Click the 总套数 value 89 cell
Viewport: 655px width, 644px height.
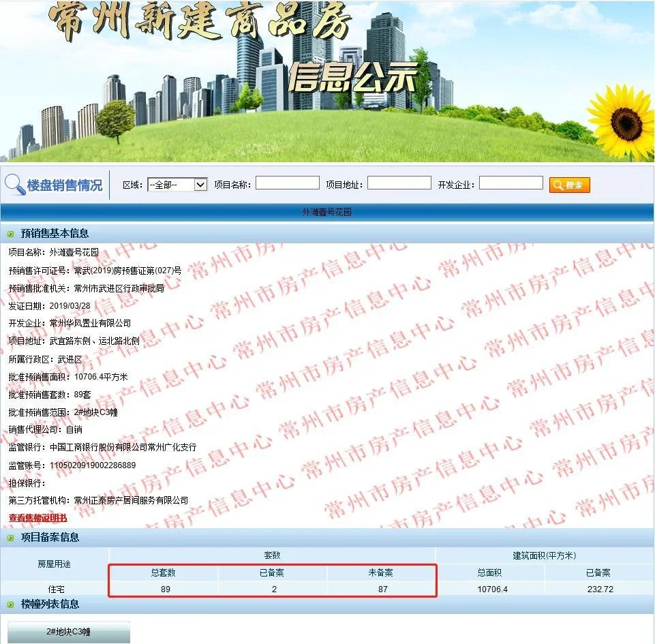166,589
